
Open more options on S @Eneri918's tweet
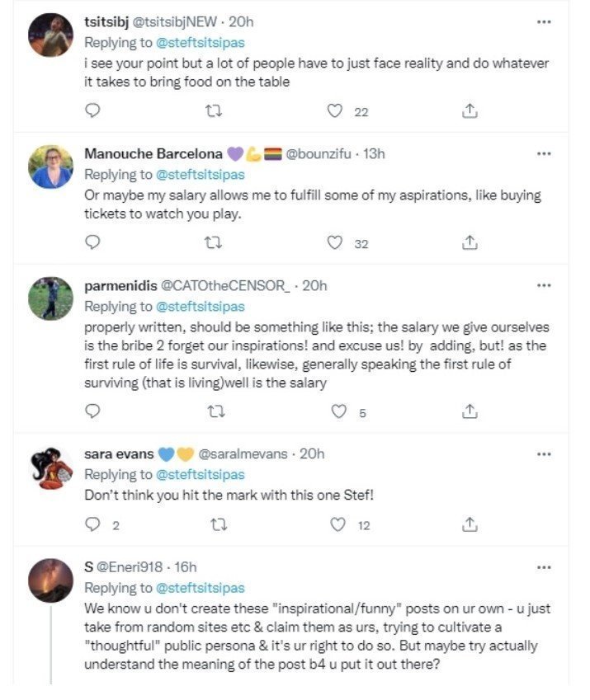pyautogui.click(x=544, y=567)
